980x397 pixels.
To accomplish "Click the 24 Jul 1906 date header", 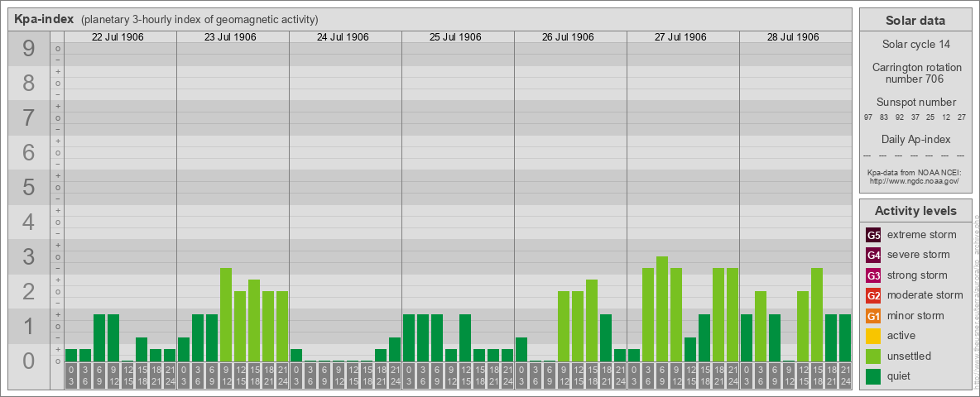I will tap(343, 37).
